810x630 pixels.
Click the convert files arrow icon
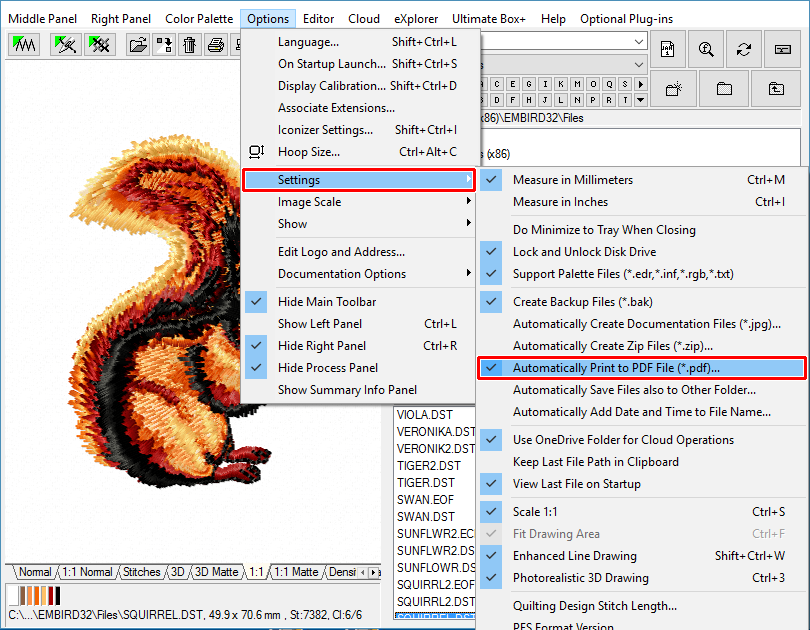coord(164,45)
